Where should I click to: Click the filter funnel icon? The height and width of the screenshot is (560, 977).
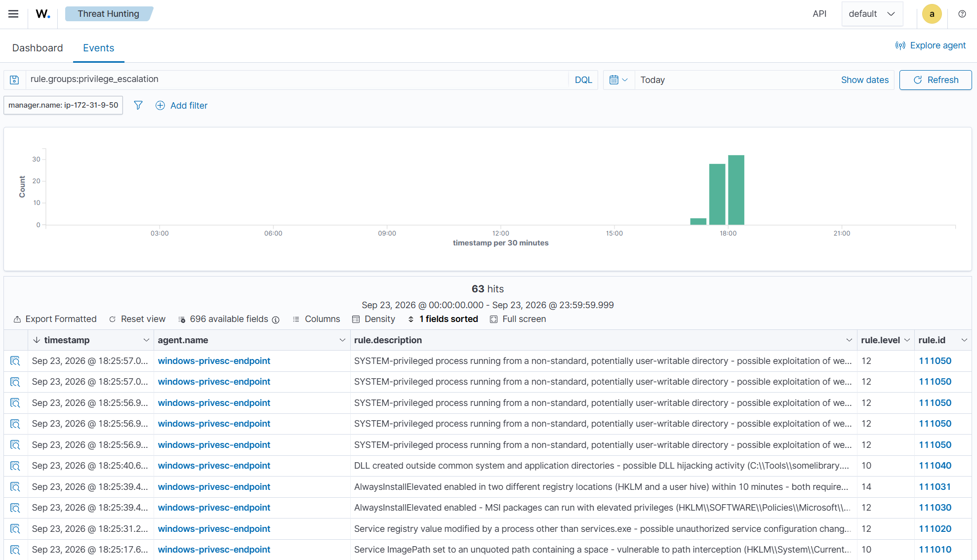(x=138, y=105)
